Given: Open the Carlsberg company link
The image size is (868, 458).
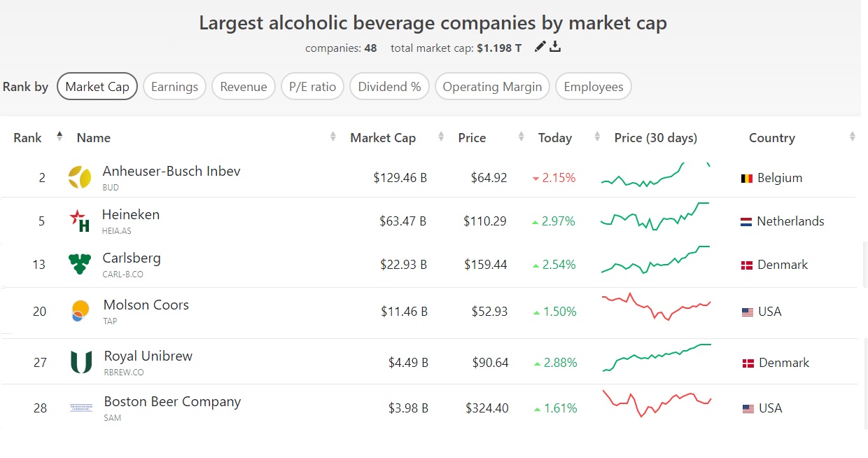Looking at the screenshot, I should pos(132,258).
